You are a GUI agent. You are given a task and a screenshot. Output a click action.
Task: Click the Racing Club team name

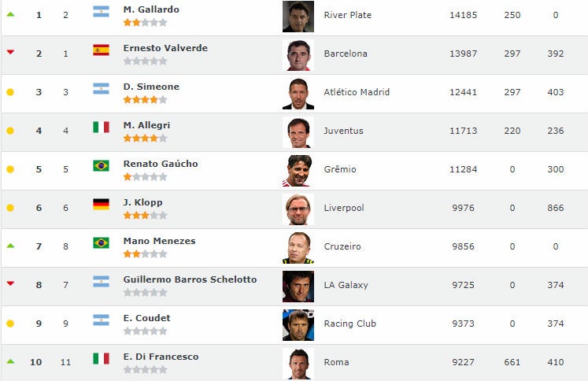click(351, 324)
